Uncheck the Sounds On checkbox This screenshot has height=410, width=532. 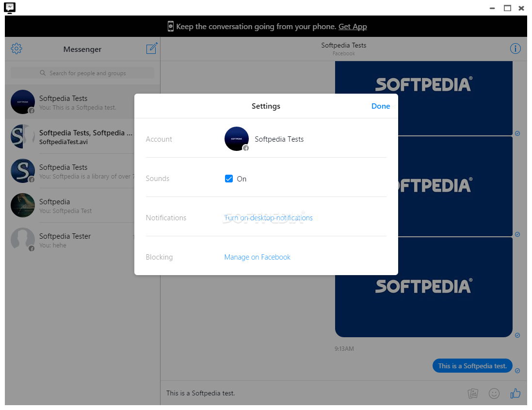click(229, 179)
